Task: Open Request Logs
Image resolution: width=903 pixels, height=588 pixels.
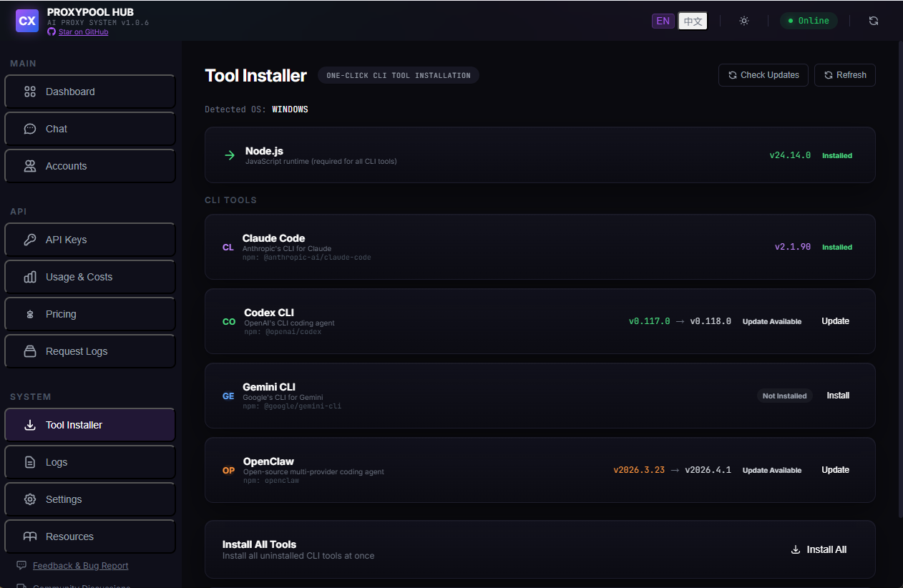Action: [90, 351]
